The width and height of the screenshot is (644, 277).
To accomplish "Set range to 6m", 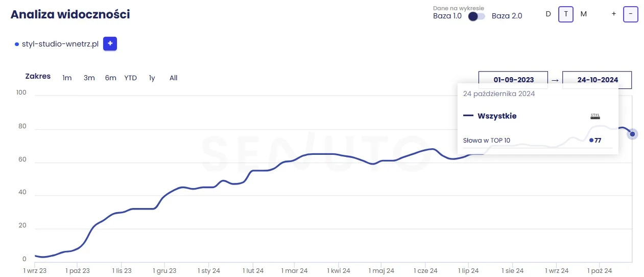I will pos(111,78).
